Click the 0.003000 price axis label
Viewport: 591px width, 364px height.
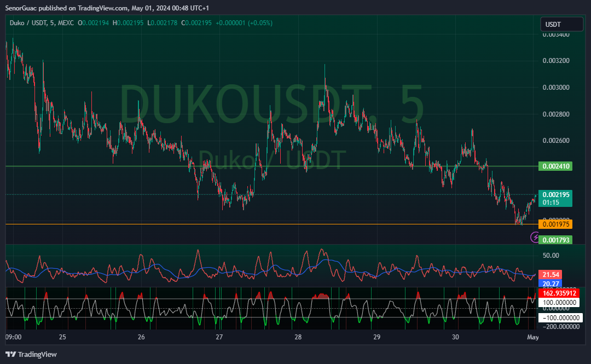point(556,88)
